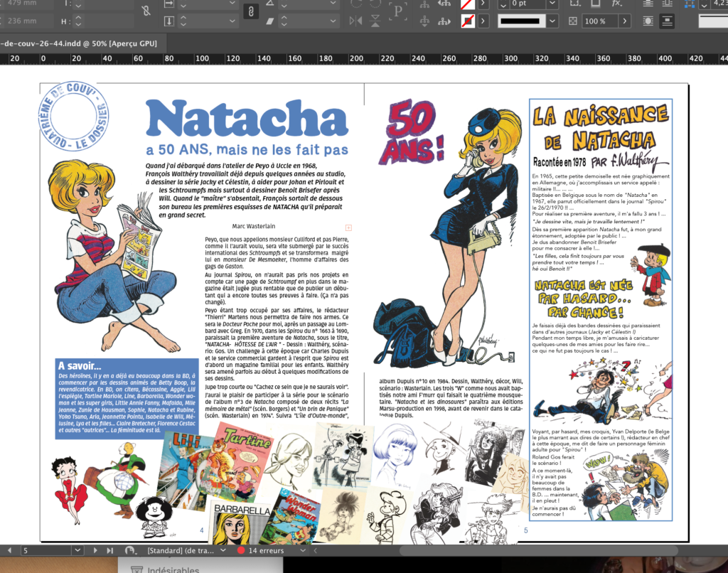Apply drop shadow to the object

coord(596,4)
